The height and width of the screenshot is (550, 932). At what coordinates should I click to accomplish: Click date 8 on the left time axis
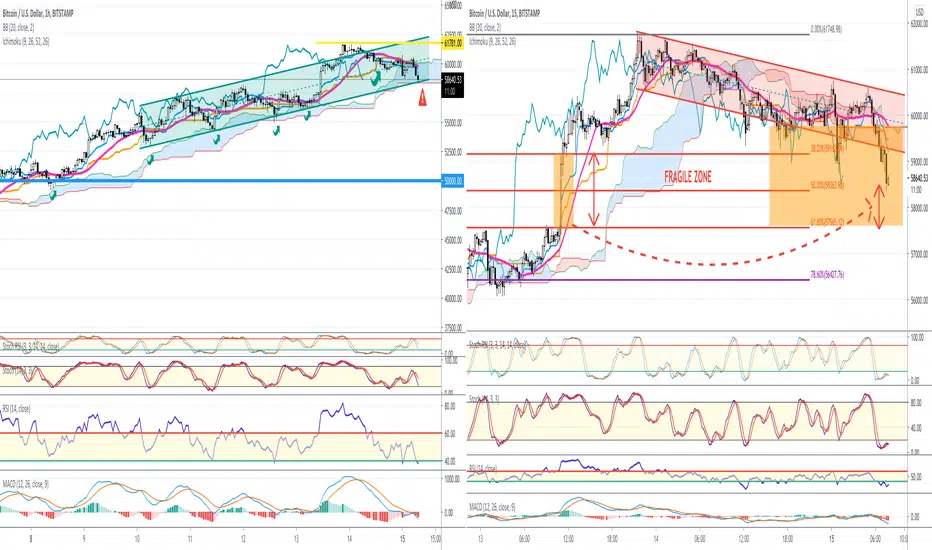pos(31,539)
